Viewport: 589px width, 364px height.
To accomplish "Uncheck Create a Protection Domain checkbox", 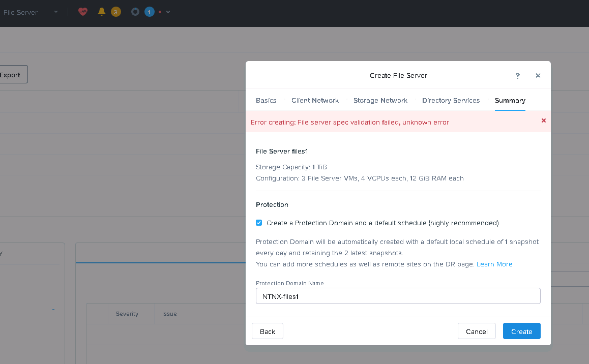I will 259,223.
